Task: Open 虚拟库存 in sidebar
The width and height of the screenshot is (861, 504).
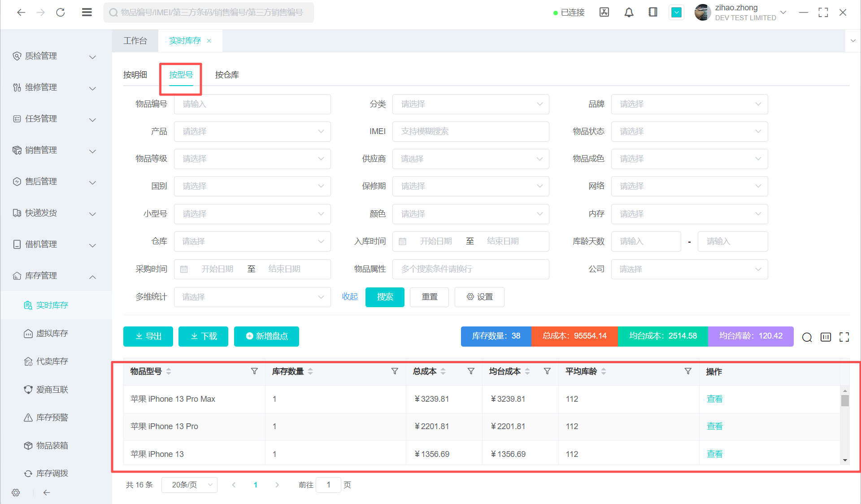Action: [52, 333]
